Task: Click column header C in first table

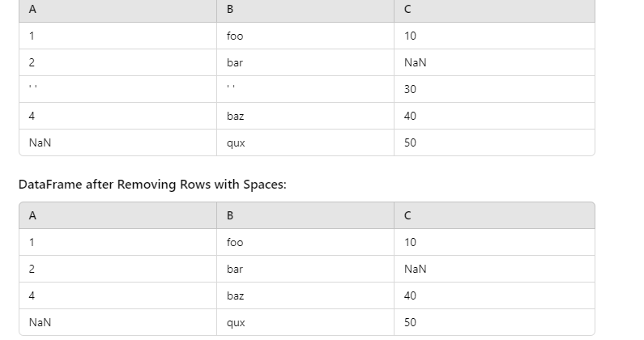Action: (x=494, y=9)
